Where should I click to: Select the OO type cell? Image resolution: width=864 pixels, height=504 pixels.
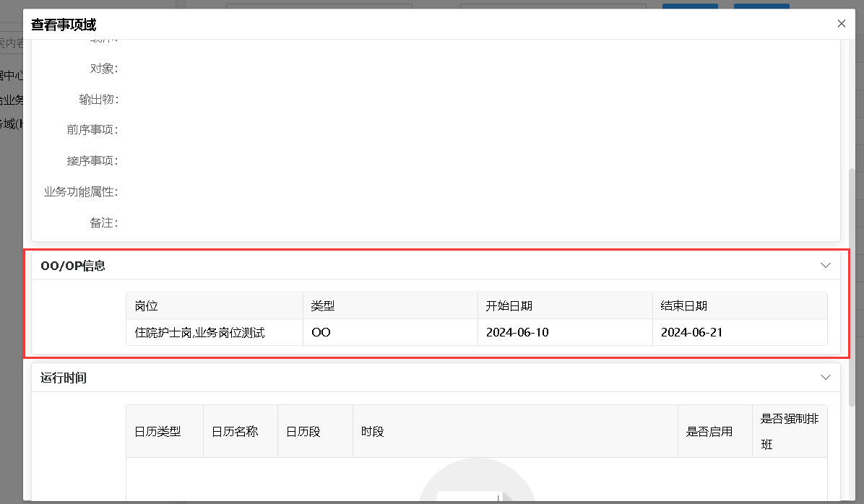[321, 333]
